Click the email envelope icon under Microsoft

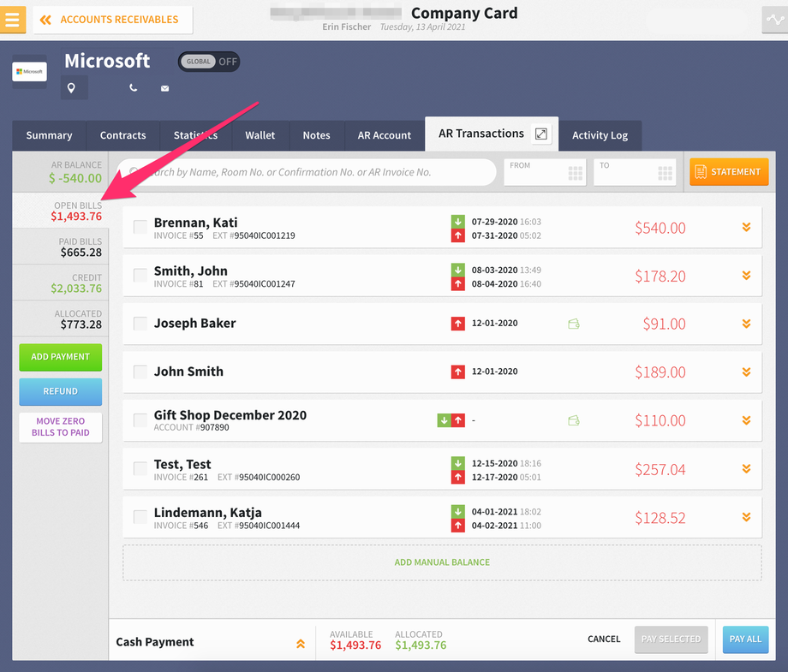(164, 88)
